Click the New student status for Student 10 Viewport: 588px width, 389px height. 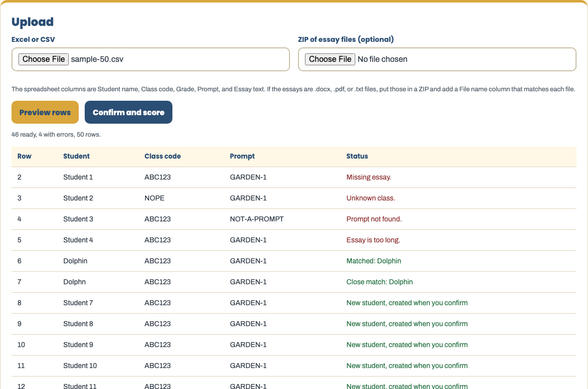point(407,366)
